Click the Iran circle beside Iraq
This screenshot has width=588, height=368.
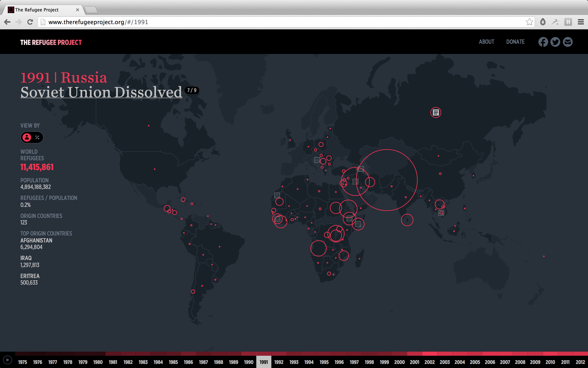[x=370, y=182]
